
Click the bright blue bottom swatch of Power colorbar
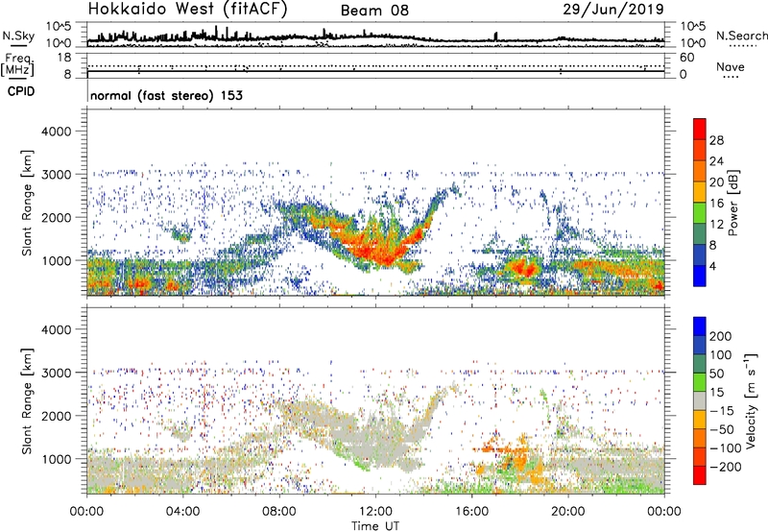pos(700,276)
